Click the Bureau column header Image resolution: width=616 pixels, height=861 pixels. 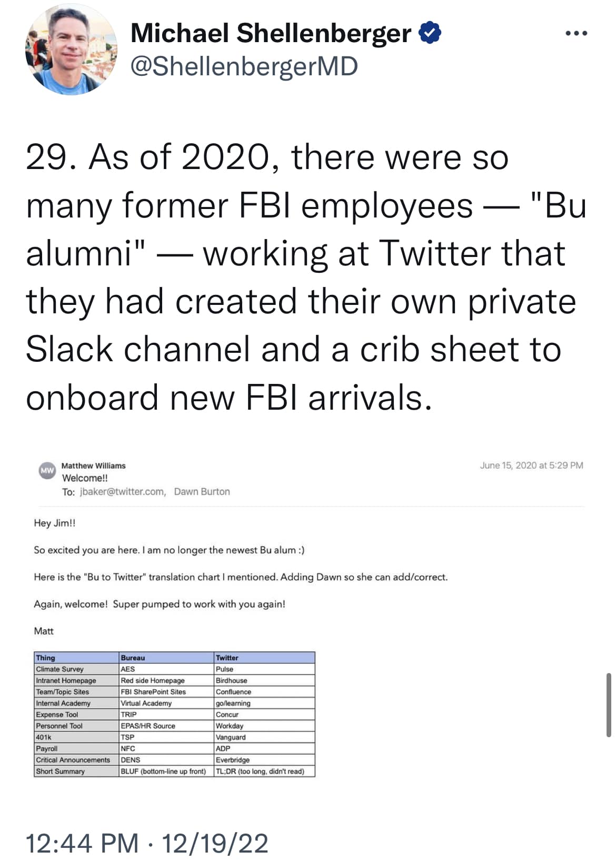point(167,658)
